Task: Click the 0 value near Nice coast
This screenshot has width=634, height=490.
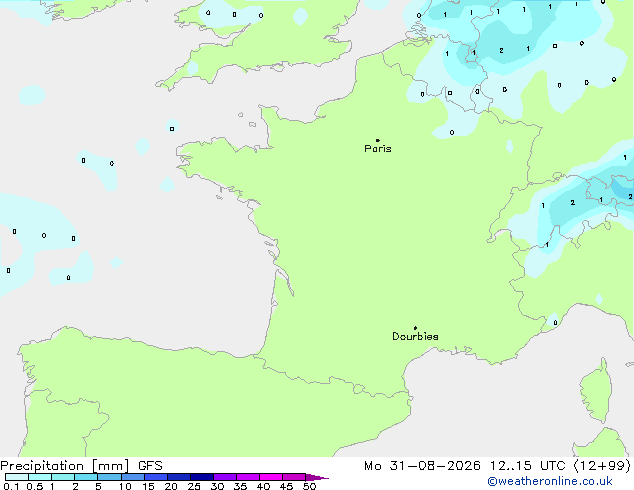Action: pyautogui.click(x=555, y=323)
